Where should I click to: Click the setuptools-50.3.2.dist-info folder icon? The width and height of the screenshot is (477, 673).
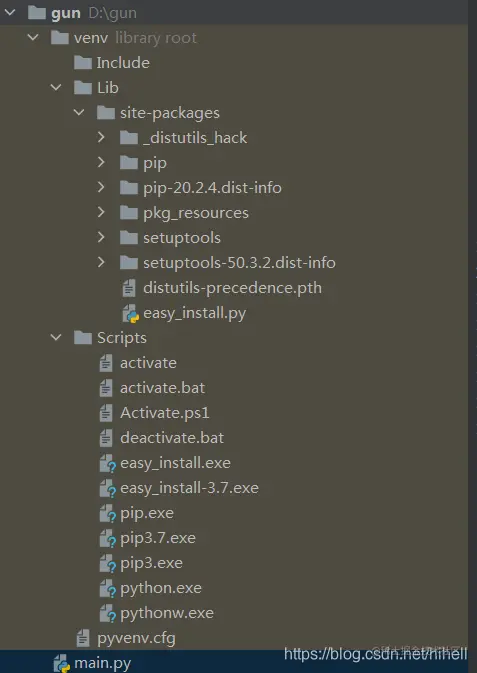129,263
